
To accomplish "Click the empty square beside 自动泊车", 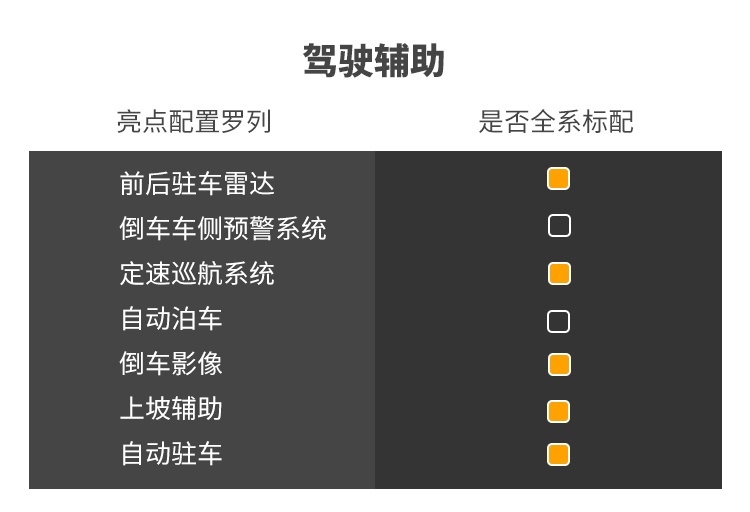I will click(x=558, y=321).
